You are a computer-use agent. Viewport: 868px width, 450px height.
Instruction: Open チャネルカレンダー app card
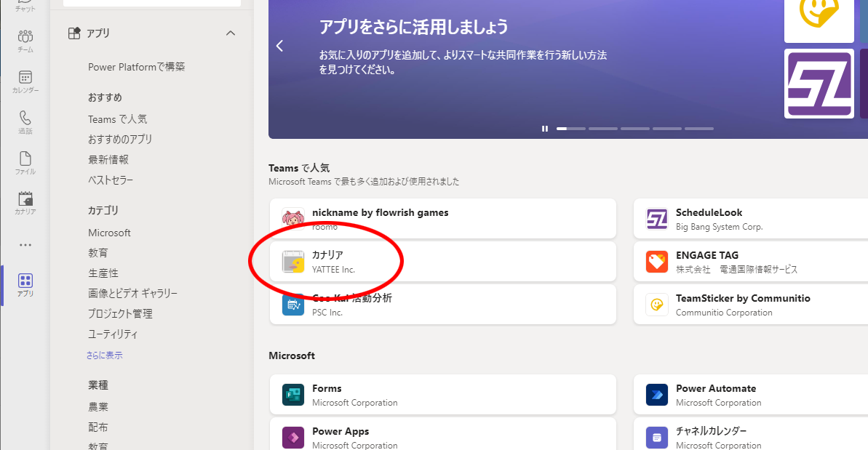pyautogui.click(x=751, y=434)
